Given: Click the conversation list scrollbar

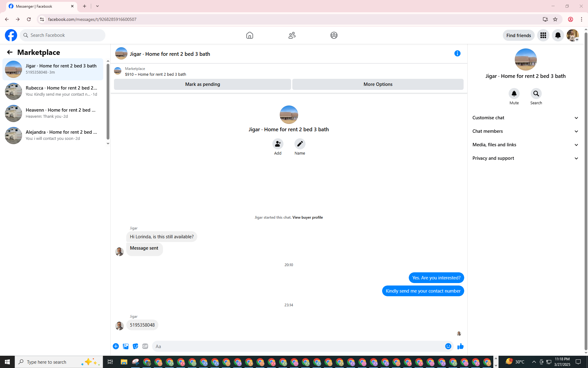Looking at the screenshot, I should (x=108, y=102).
